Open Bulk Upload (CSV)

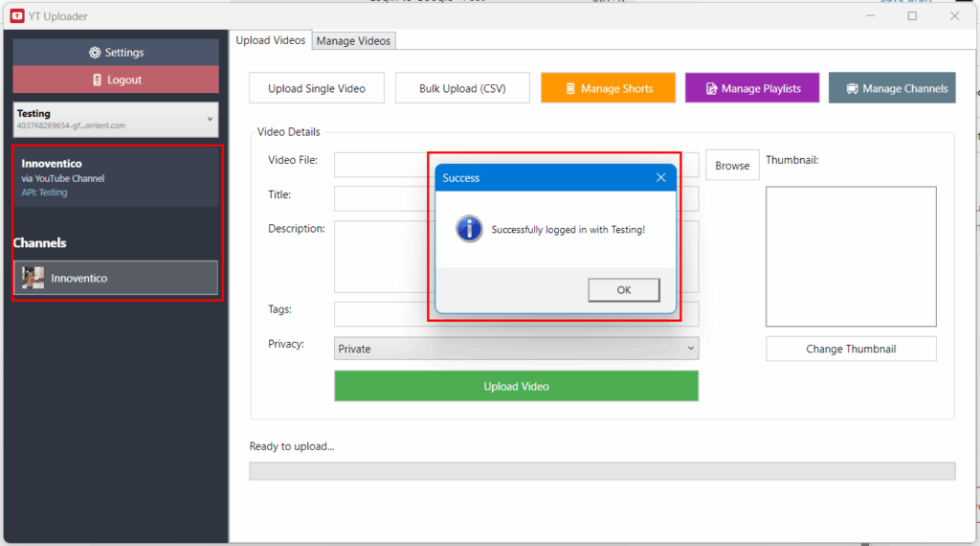pyautogui.click(x=462, y=88)
